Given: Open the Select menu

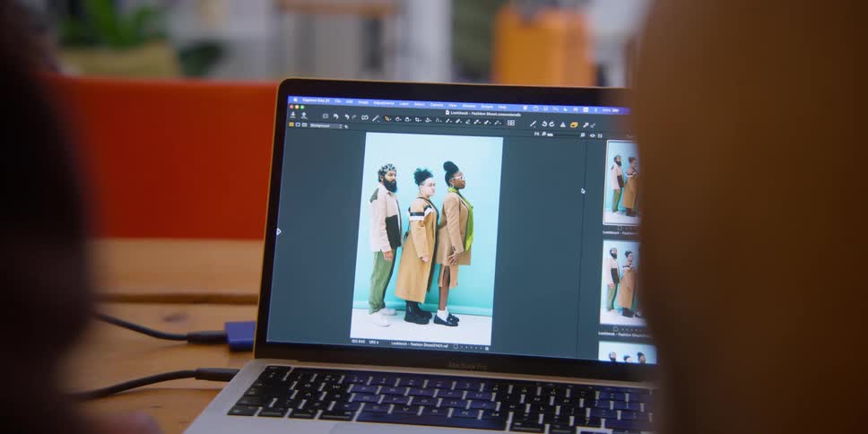Looking at the screenshot, I should click(419, 104).
